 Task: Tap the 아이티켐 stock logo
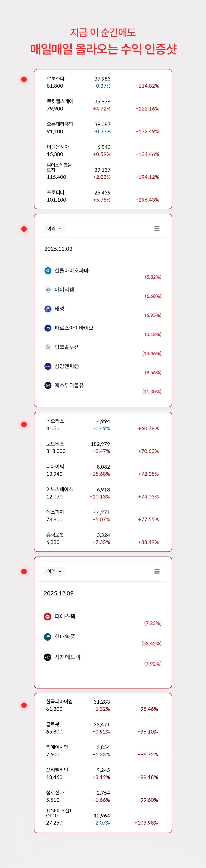pos(48,290)
